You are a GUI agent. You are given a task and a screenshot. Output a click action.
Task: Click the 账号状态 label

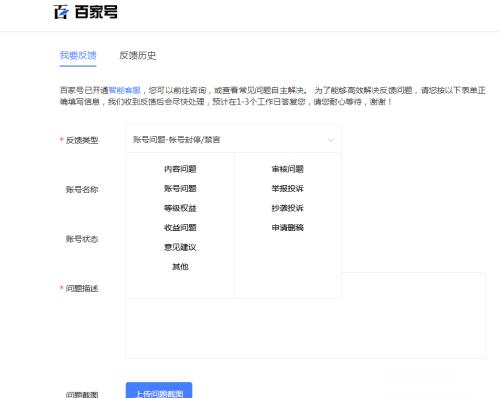tap(82, 239)
